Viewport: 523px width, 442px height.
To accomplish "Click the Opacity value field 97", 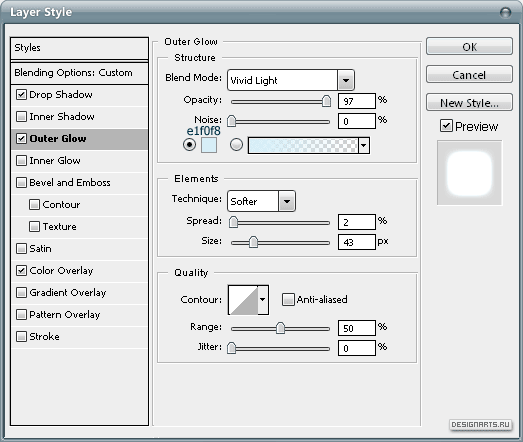I will point(357,101).
